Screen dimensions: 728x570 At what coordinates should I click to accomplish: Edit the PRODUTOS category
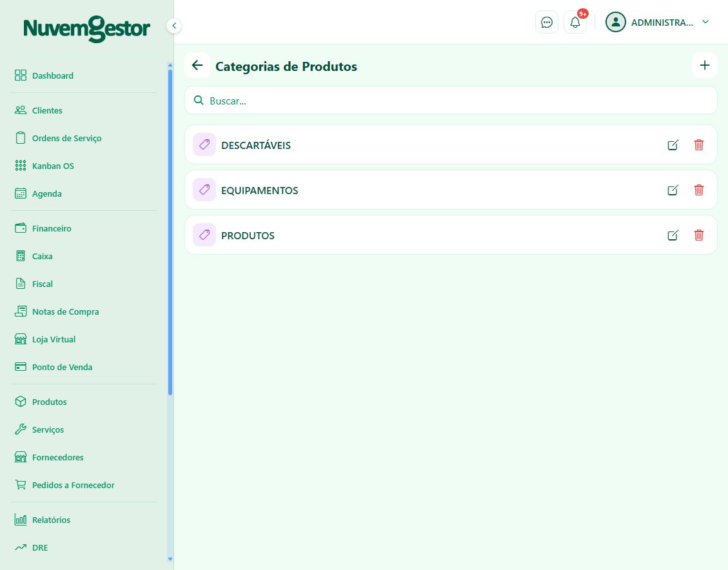coord(673,235)
